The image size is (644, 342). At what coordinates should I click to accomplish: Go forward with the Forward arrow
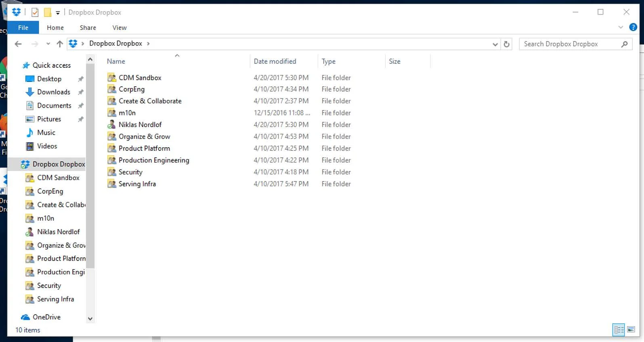point(35,44)
